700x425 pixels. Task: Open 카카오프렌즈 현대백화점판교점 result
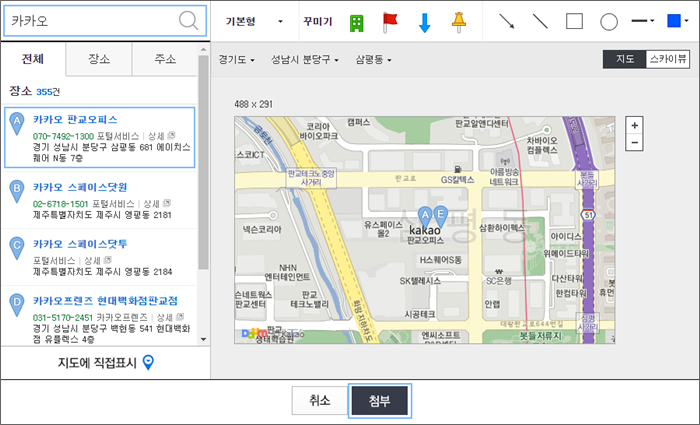(105, 301)
